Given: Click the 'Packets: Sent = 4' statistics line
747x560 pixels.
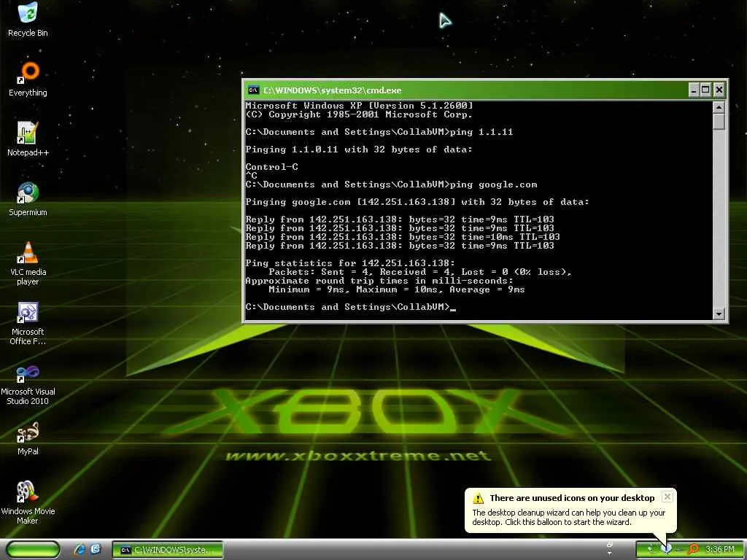Looking at the screenshot, I should pos(419,272).
